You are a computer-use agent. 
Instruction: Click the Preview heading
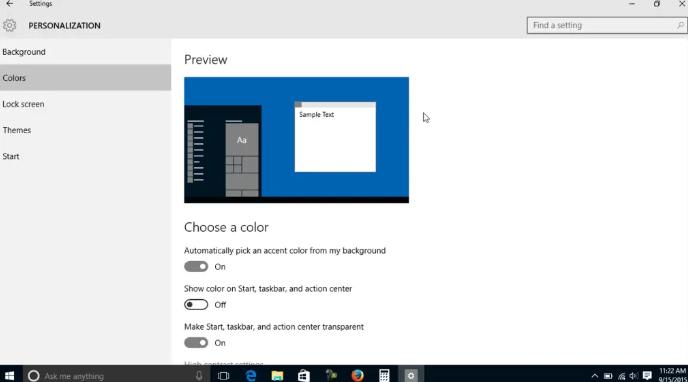pyautogui.click(x=206, y=60)
